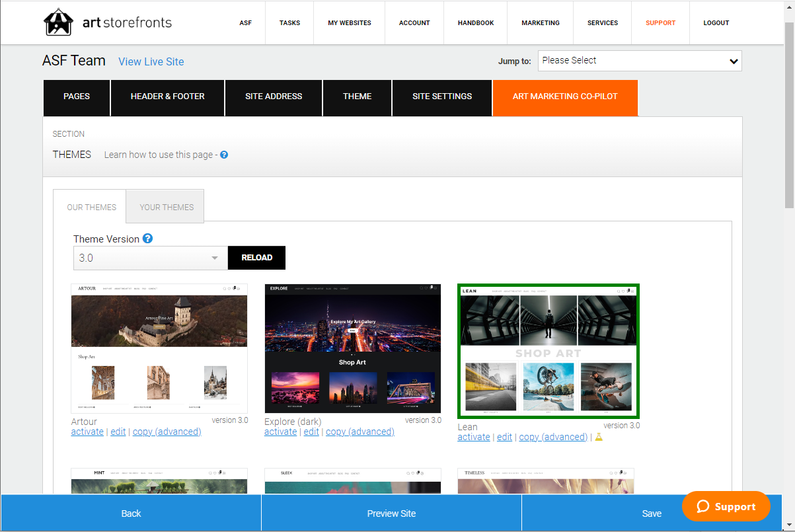Activate the Artour theme
The height and width of the screenshot is (532, 795).
[x=87, y=432]
